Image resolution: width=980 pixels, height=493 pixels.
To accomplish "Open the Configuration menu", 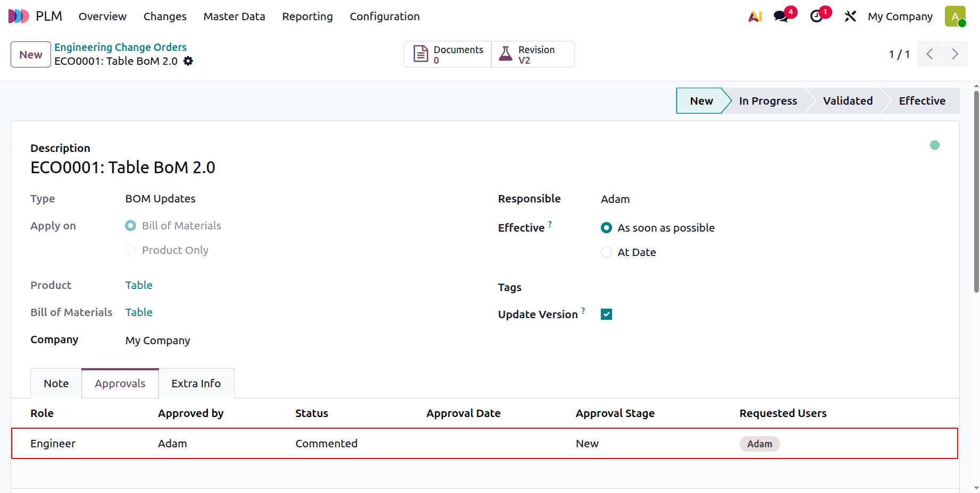I will point(384,16).
